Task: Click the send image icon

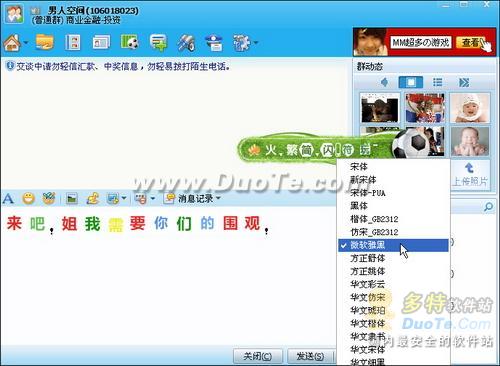Action: click(72, 199)
